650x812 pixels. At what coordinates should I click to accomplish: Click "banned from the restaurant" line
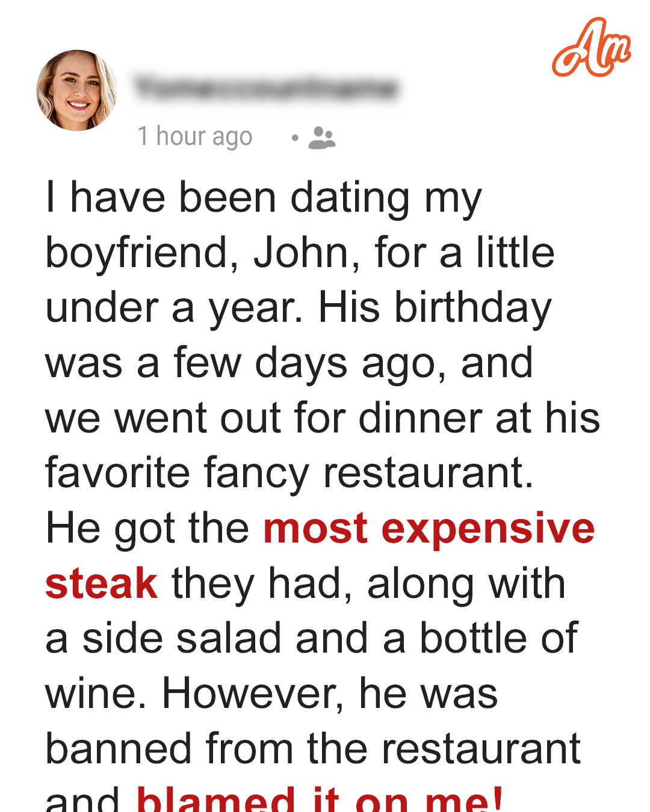pyautogui.click(x=314, y=749)
